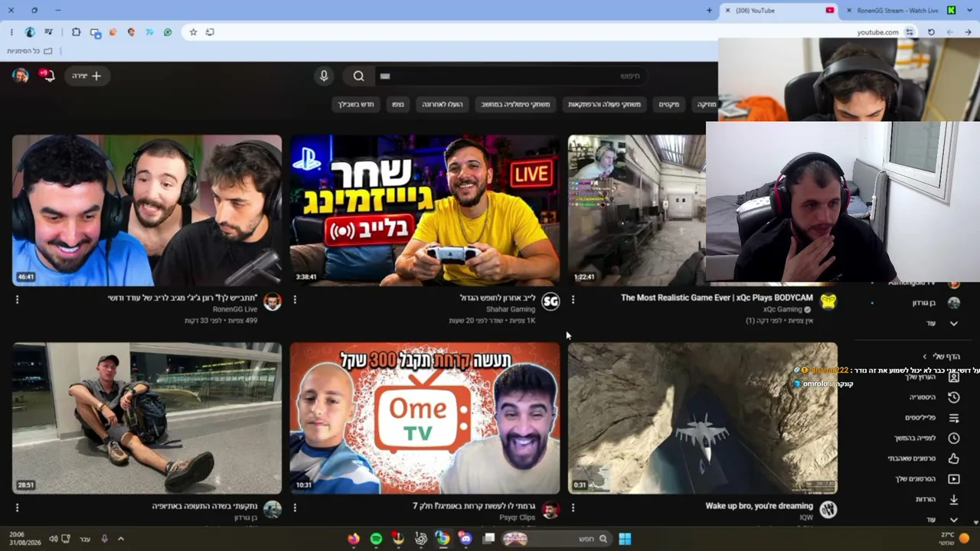Select the 'חדש בשבילך' filter chip
This screenshot has width=980, height=551.
point(356,104)
